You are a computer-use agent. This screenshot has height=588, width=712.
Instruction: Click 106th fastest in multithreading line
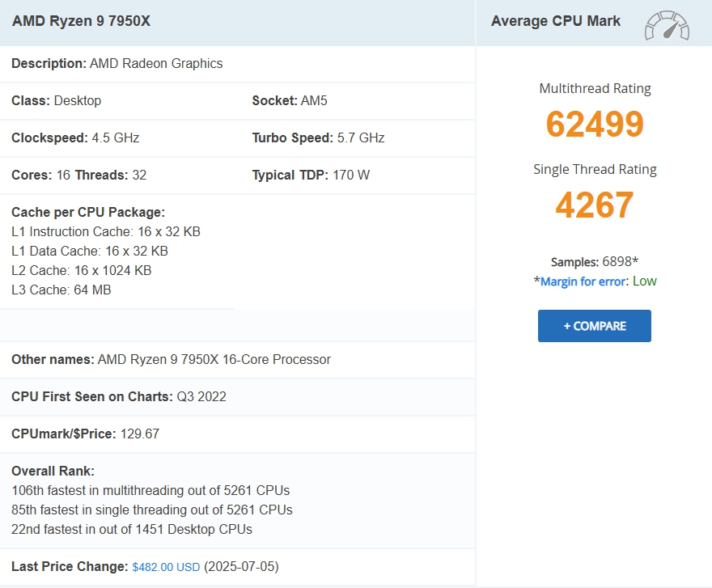point(150,491)
